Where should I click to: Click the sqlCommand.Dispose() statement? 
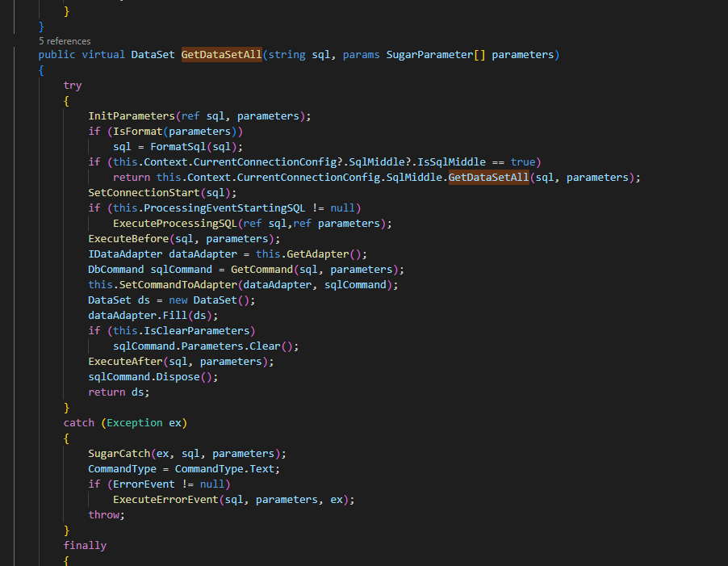point(149,376)
